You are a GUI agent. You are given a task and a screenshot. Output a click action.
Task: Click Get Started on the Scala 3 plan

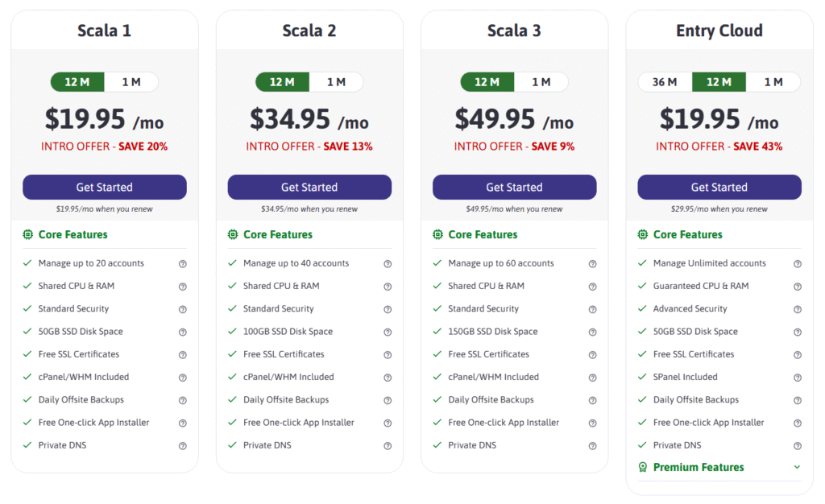pos(514,187)
